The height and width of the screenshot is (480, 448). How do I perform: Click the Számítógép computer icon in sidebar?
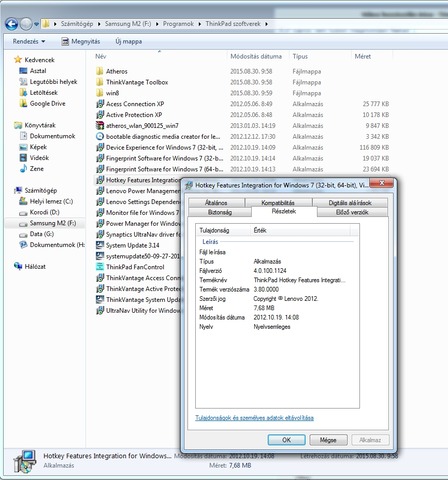pyautogui.click(x=18, y=190)
